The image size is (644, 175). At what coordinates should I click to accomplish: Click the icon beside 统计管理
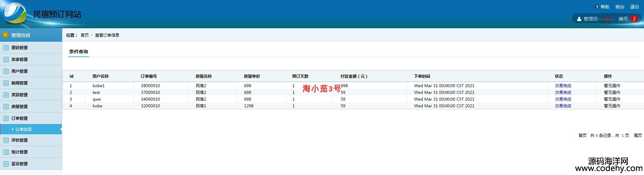click(x=6, y=152)
